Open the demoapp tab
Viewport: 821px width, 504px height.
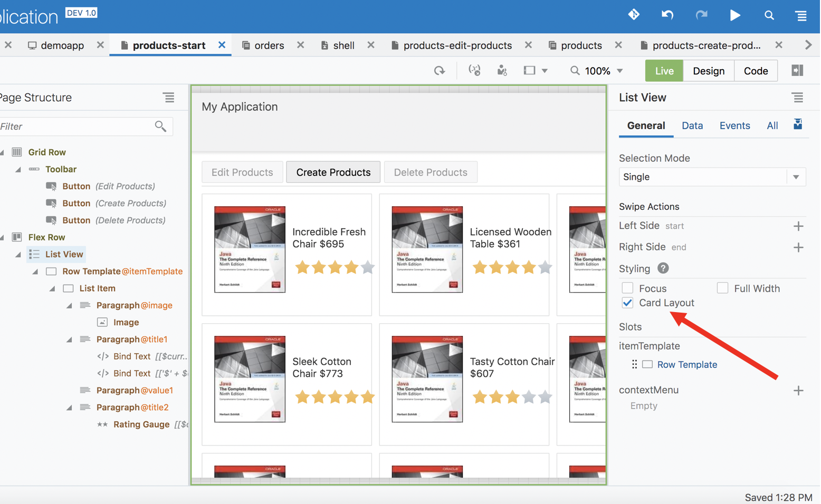pos(56,45)
